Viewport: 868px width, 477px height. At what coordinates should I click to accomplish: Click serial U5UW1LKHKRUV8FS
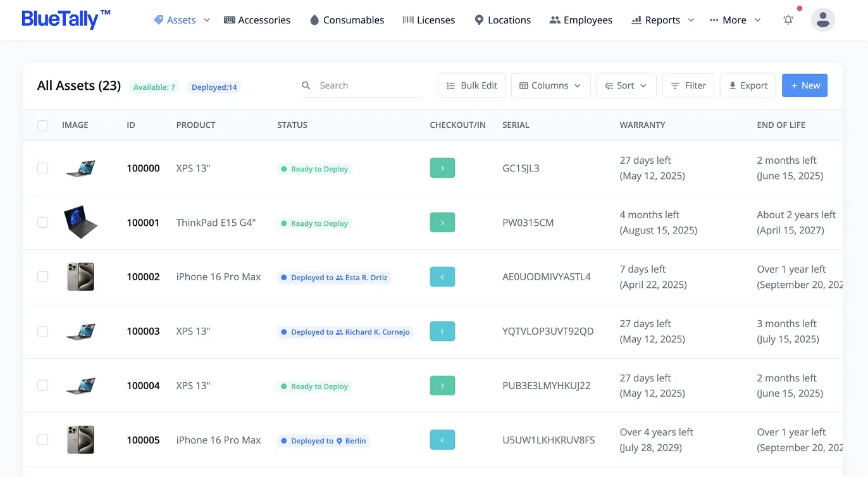(549, 440)
